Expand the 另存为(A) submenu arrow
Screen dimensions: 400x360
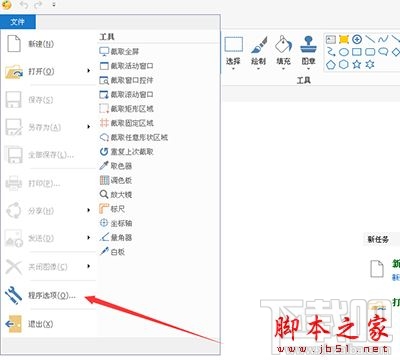[x=89, y=127]
